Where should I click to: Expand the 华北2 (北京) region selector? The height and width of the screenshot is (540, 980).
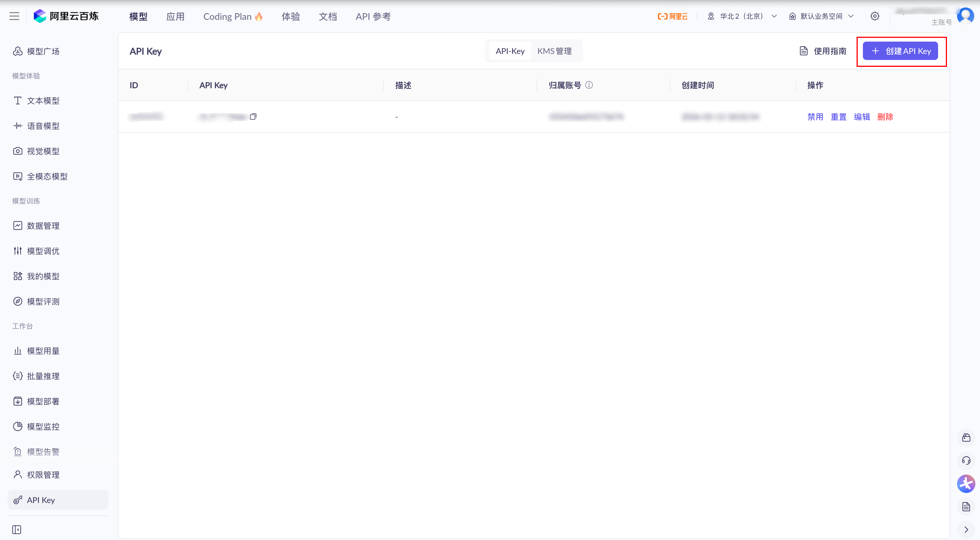point(741,16)
